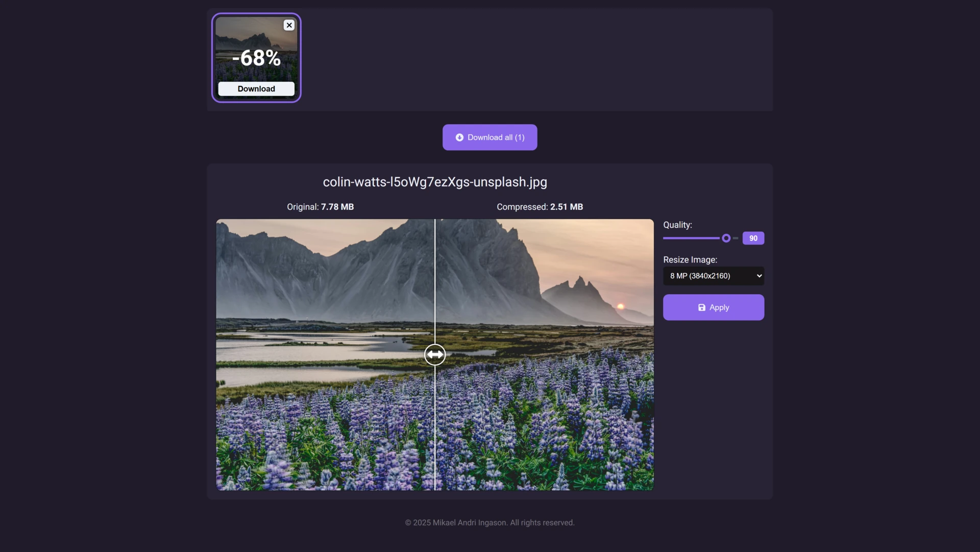Click the Compressed: 2.51 MB label
Screen dimensions: 980x552
click(540, 207)
